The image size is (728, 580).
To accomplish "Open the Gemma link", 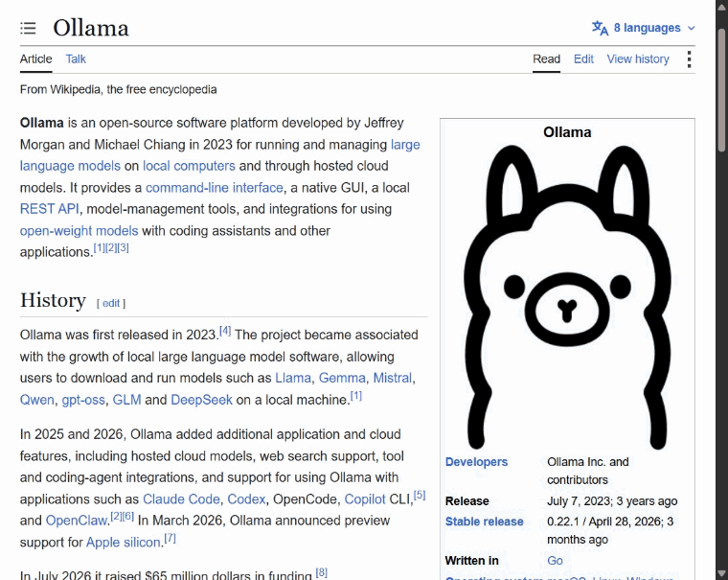I will pos(342,378).
